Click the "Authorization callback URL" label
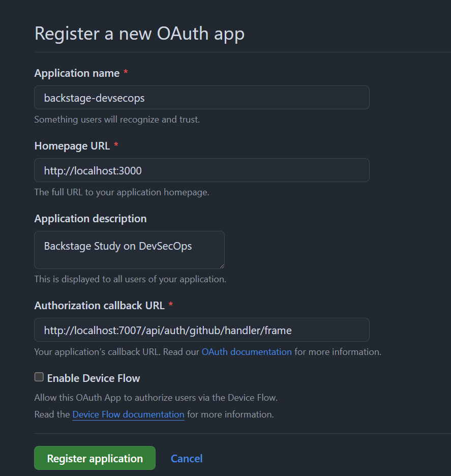The width and height of the screenshot is (451, 476). point(100,306)
